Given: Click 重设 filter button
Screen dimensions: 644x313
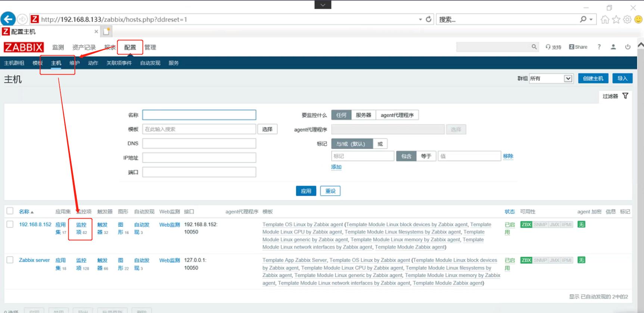Looking at the screenshot, I should [330, 191].
